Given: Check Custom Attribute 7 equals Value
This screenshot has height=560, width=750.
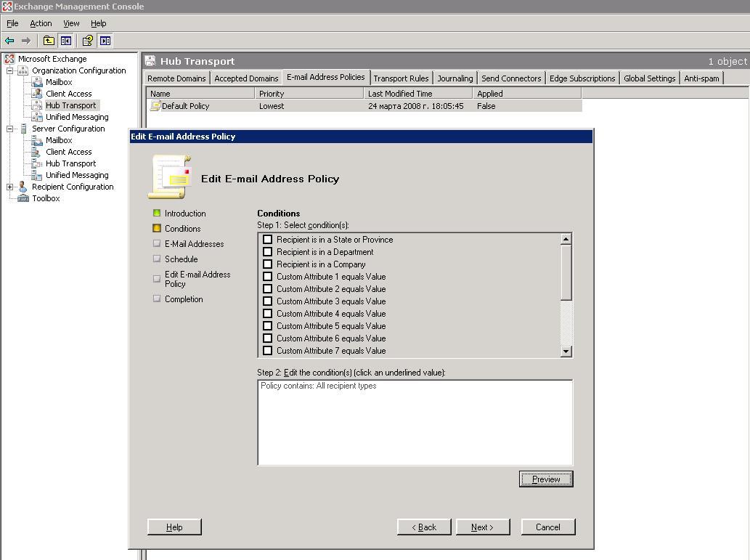Looking at the screenshot, I should [268, 351].
